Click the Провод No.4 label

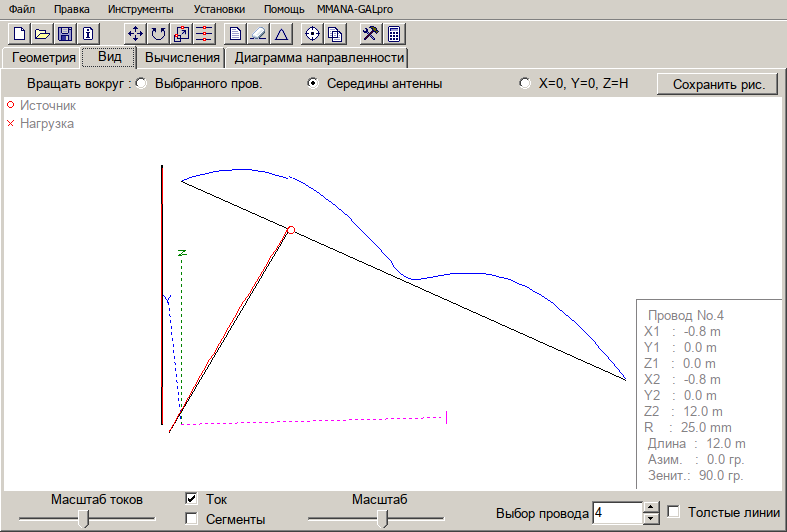pos(686,315)
